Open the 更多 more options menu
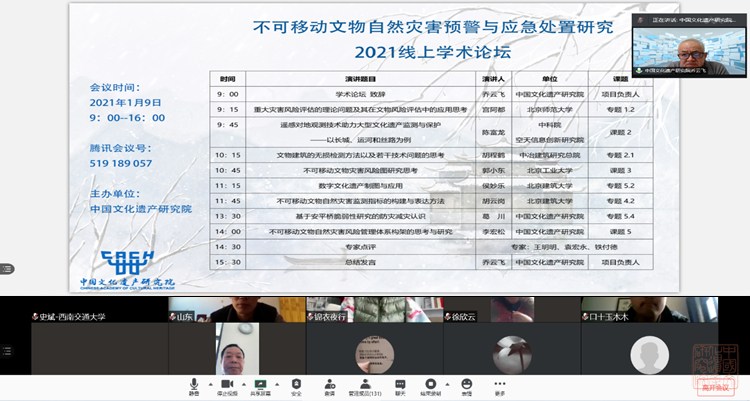This screenshot has height=401, width=750. [x=499, y=385]
